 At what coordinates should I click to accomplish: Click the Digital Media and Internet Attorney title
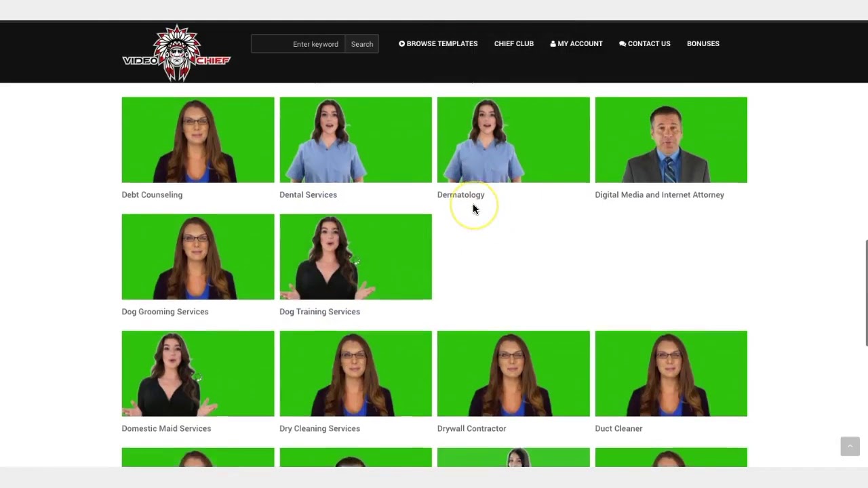pyautogui.click(x=659, y=195)
